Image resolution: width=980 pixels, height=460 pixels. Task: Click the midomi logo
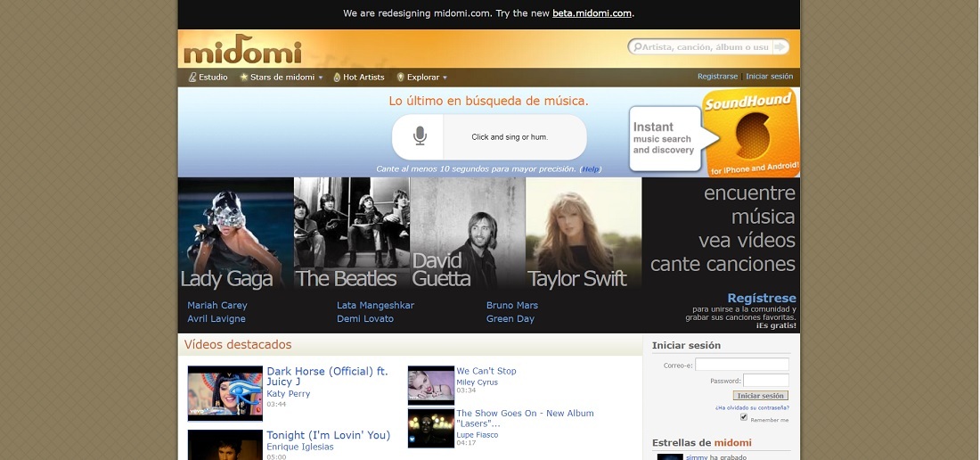coord(242,49)
